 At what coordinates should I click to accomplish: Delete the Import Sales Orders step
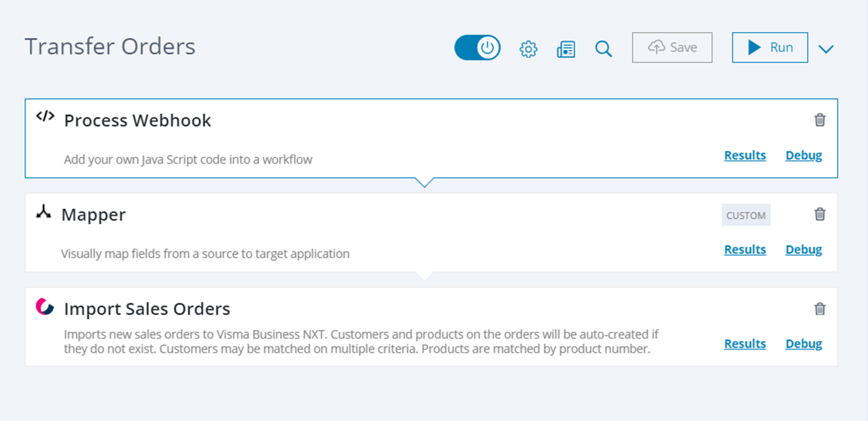pyautogui.click(x=820, y=308)
